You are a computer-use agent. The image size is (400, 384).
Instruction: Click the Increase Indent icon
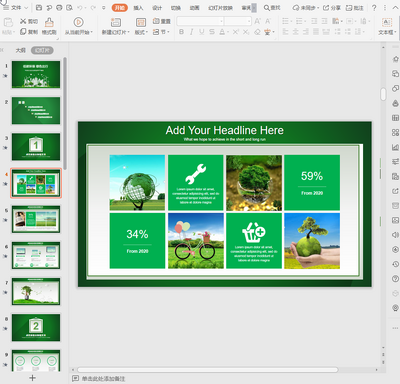[x=324, y=21]
